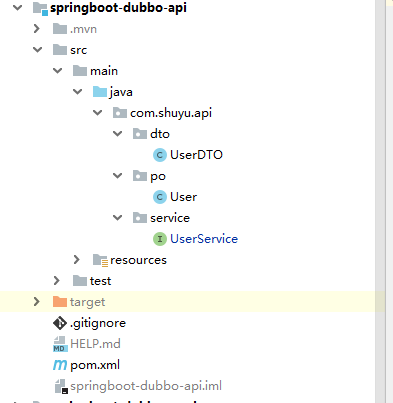The height and width of the screenshot is (403, 393).
Task: Click the dto package icon
Action: (140, 134)
